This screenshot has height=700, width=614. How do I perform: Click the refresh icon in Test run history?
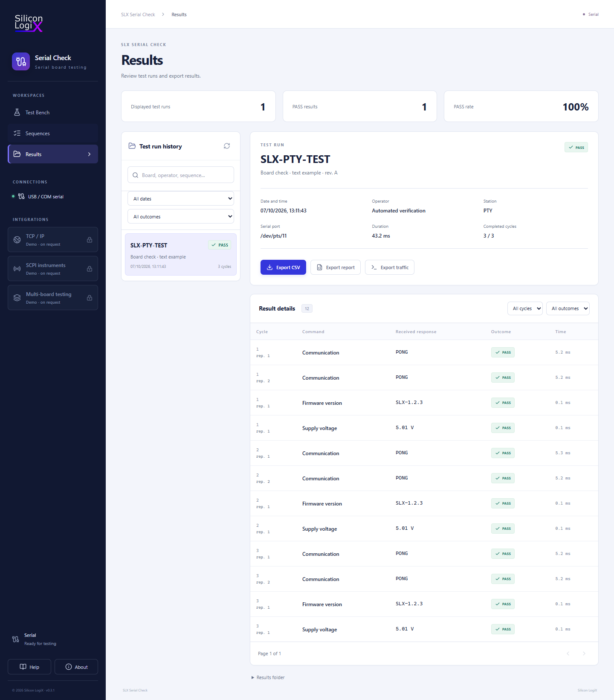227,146
